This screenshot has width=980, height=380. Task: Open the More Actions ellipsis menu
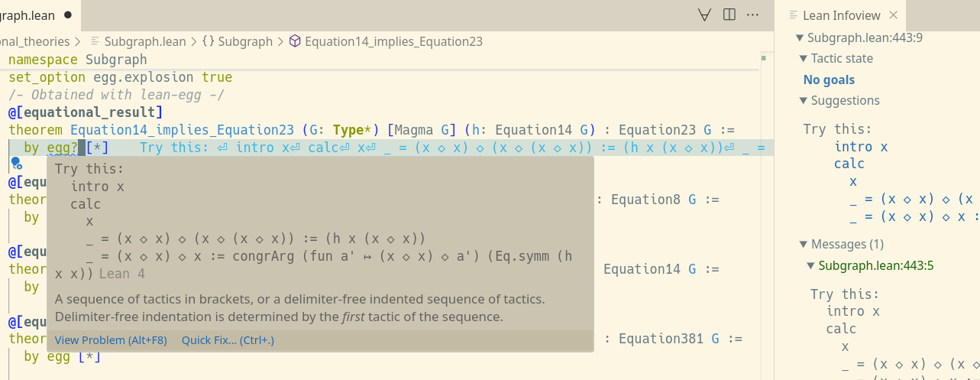click(x=752, y=15)
